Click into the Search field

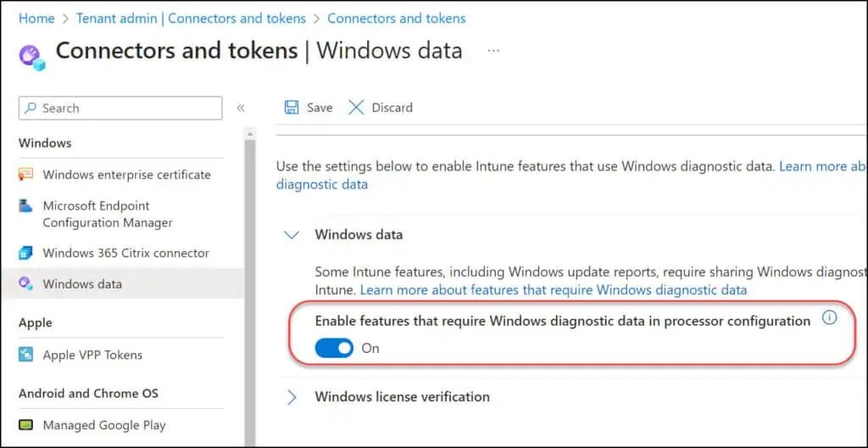click(120, 108)
